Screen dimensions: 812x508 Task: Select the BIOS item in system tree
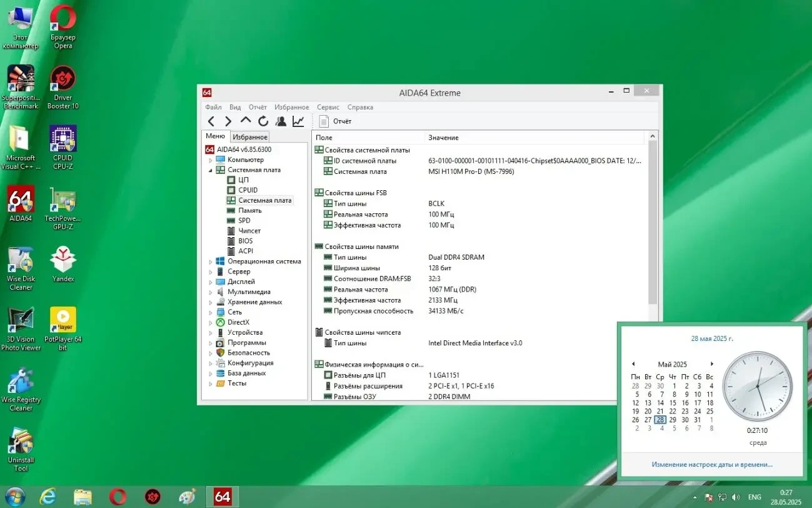[x=246, y=240]
